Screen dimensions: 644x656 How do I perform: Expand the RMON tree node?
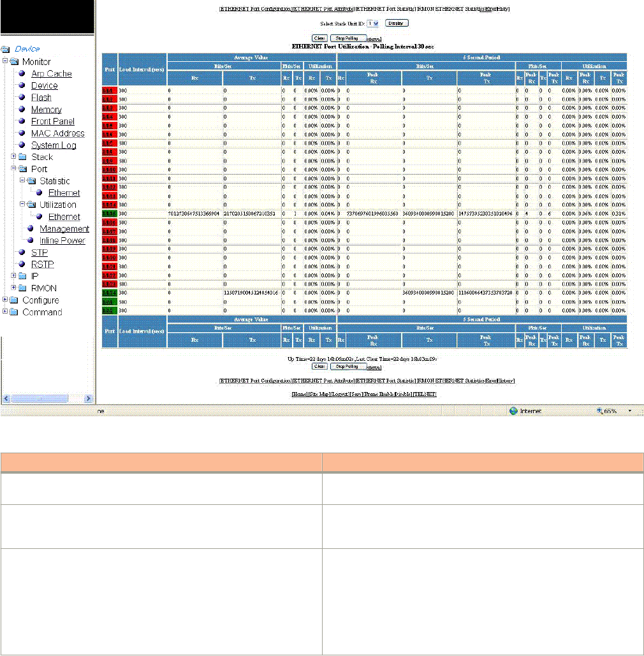point(13,288)
